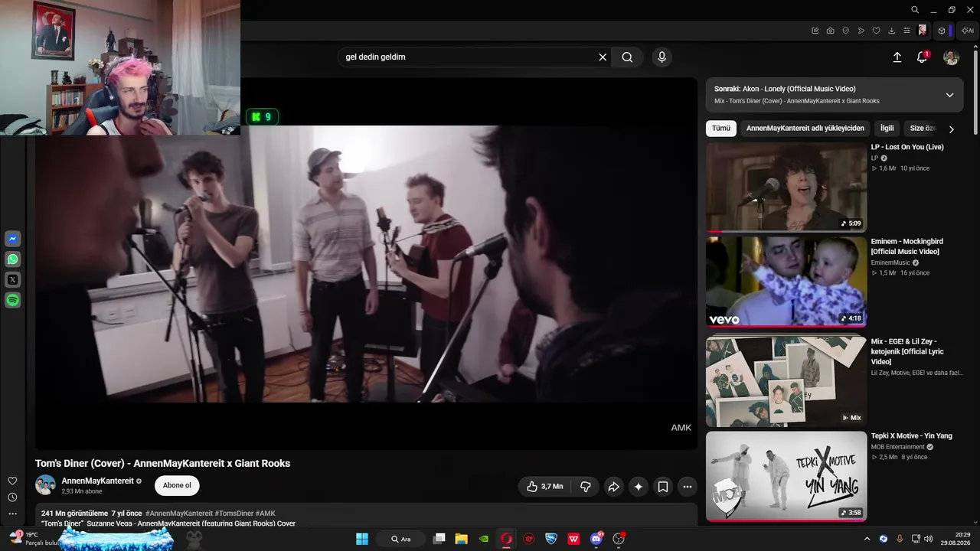Share the video with the arrow icon
The image size is (980, 551).
pyautogui.click(x=613, y=486)
